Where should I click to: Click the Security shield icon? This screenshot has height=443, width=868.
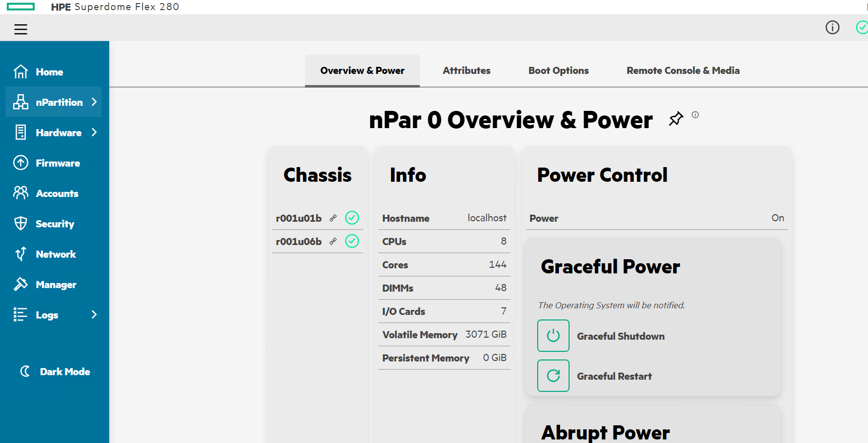tap(21, 223)
